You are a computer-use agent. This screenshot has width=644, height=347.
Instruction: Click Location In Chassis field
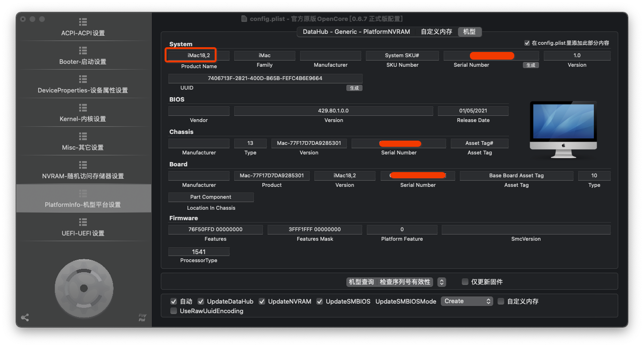(x=211, y=197)
